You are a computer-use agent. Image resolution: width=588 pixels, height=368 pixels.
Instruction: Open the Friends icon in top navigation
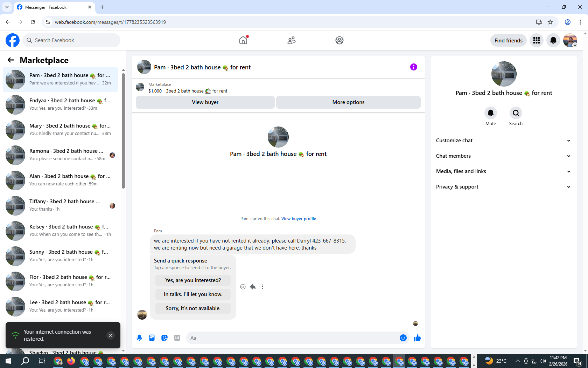292,40
